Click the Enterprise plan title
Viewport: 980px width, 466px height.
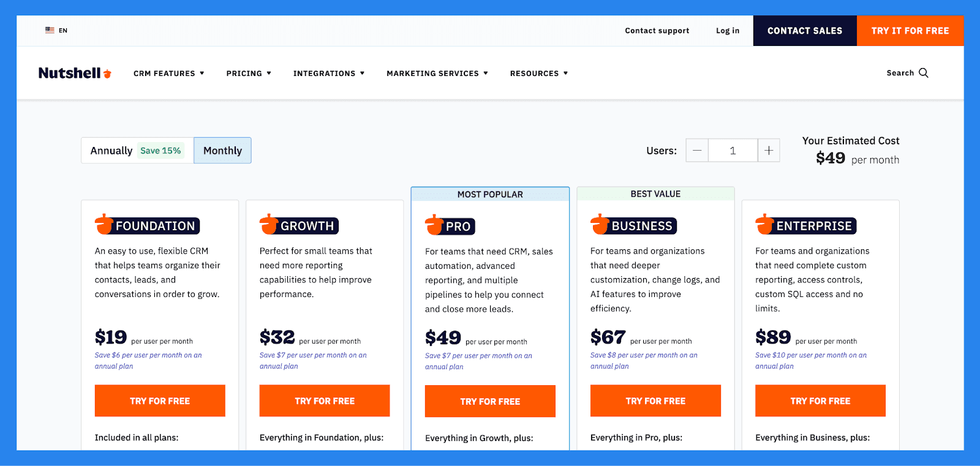click(x=814, y=226)
